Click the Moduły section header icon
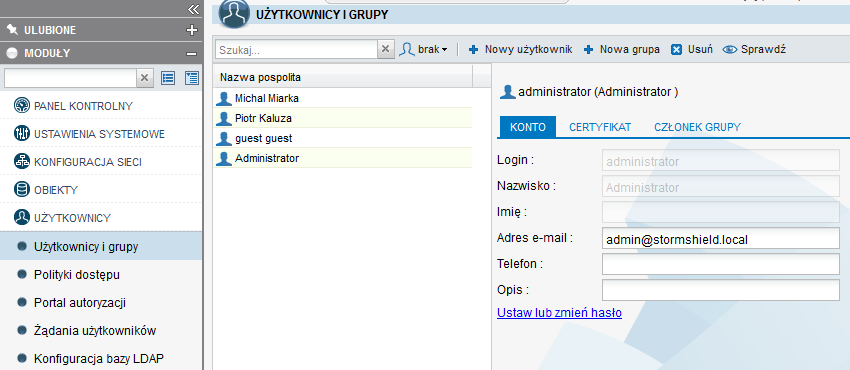 coord(12,54)
